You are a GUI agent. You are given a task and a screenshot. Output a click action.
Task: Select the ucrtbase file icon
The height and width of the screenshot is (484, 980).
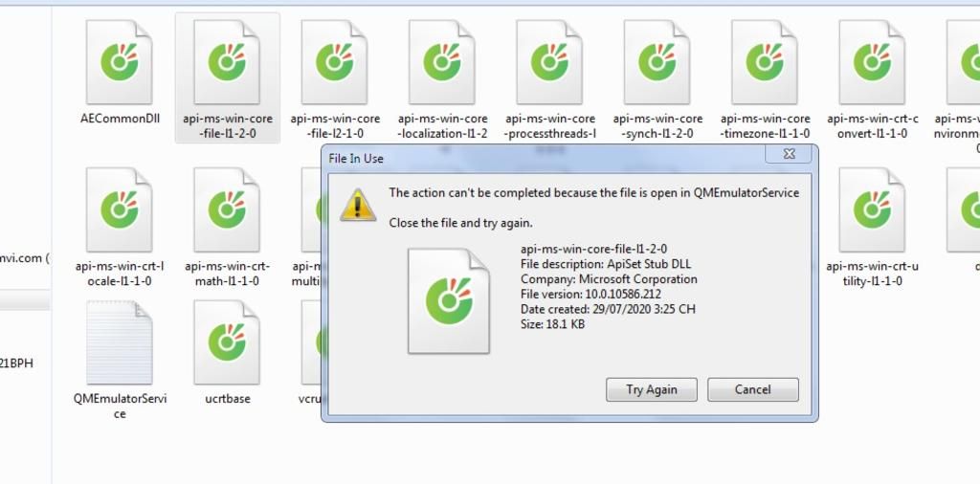coord(227,342)
